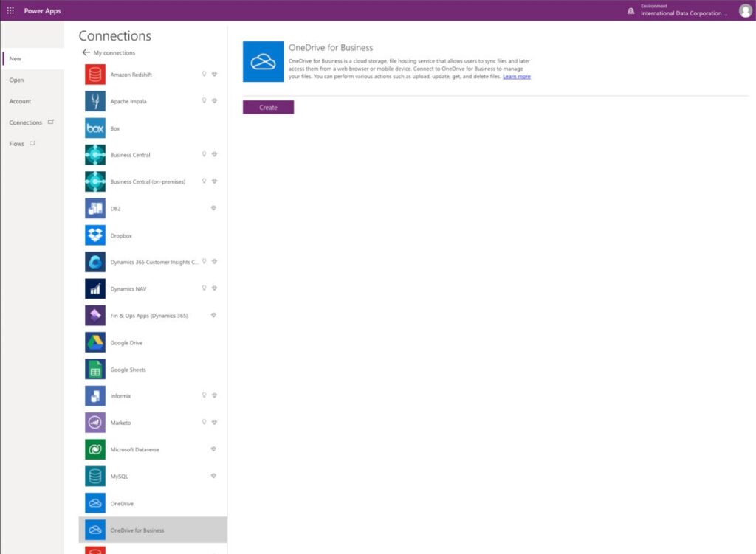Screen dimensions: 756x554
Task: Select the Box row text
Action: point(114,128)
